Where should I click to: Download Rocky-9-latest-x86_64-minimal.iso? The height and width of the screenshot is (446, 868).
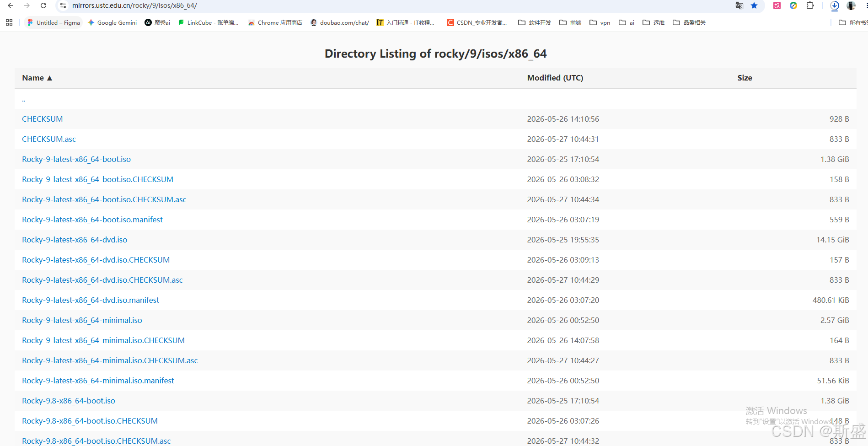coord(82,320)
